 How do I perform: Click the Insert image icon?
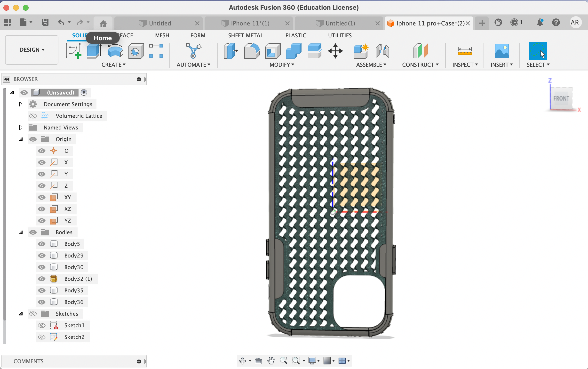coord(502,51)
